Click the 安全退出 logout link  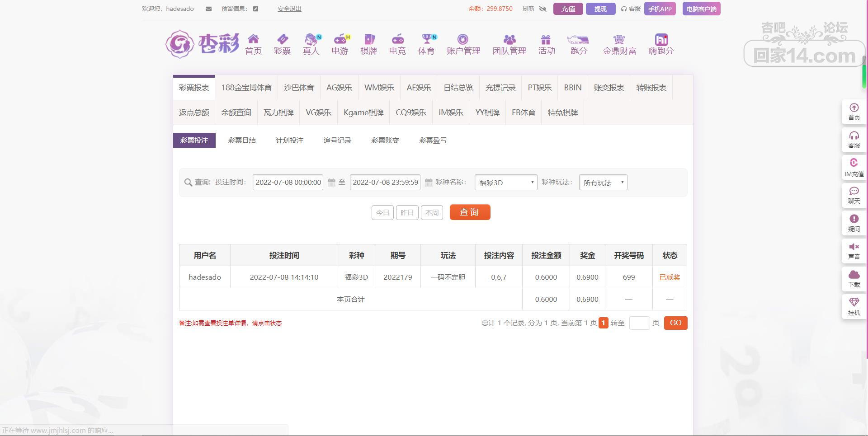[x=289, y=9]
